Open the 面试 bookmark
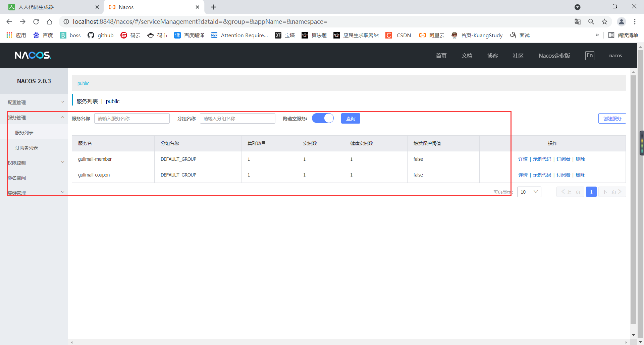 tap(520, 35)
